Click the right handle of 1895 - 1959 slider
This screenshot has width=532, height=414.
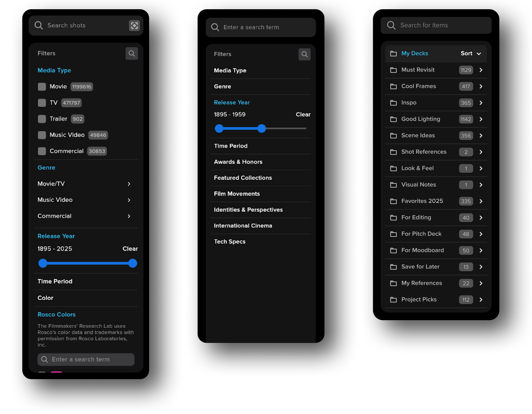click(x=262, y=128)
